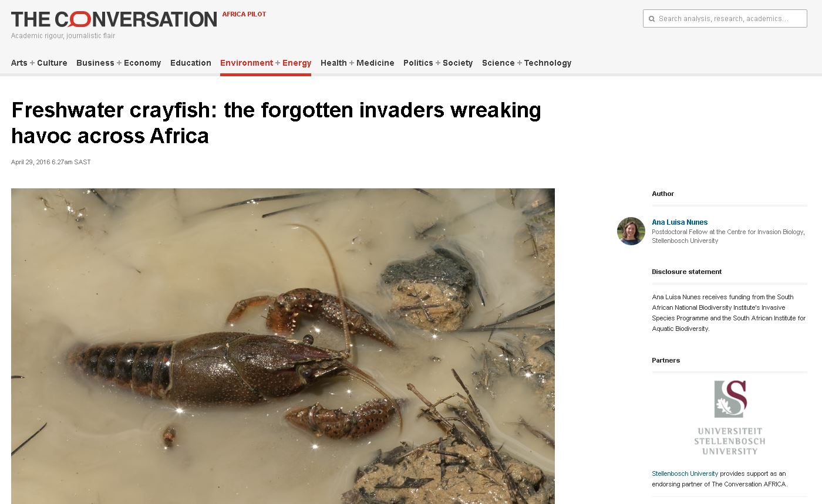The height and width of the screenshot is (504, 822).
Task: Open the Arts + Culture section
Action: pyautogui.click(x=39, y=63)
